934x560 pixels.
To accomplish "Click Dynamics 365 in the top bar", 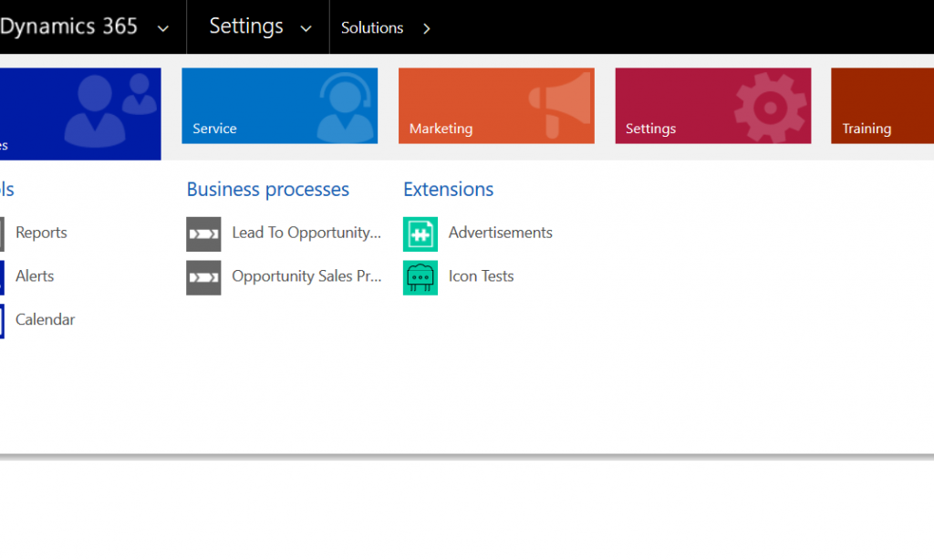I will click(x=68, y=26).
